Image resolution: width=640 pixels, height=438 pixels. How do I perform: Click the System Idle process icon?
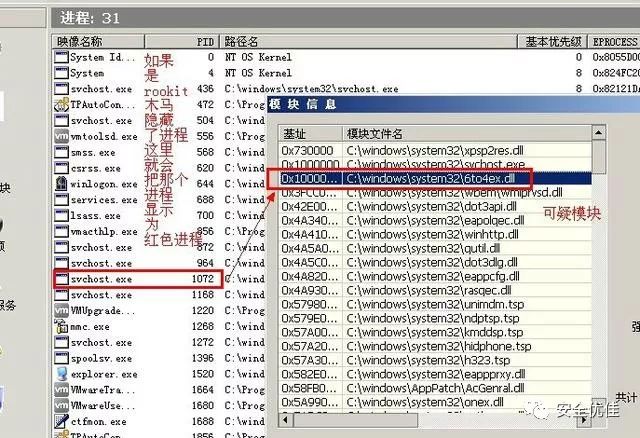coord(61,57)
